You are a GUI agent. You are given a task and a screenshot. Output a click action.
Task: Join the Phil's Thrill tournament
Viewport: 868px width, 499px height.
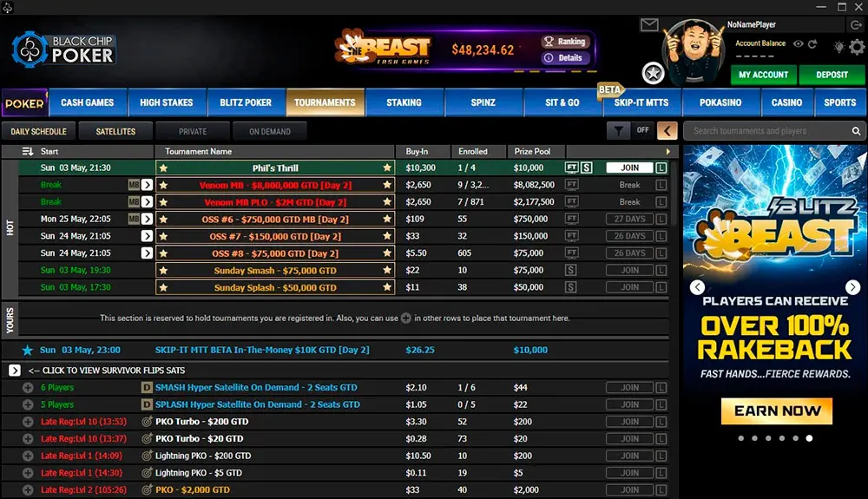point(629,167)
